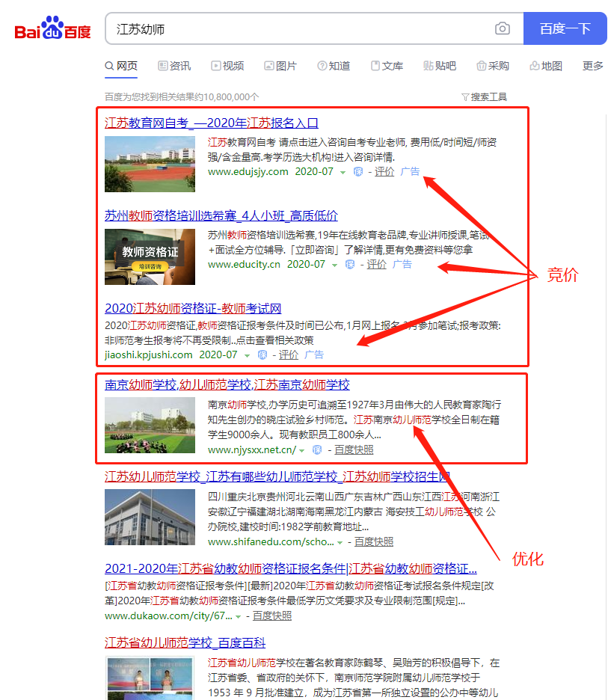Open camera image search in search box
608x700 pixels.
503,28
